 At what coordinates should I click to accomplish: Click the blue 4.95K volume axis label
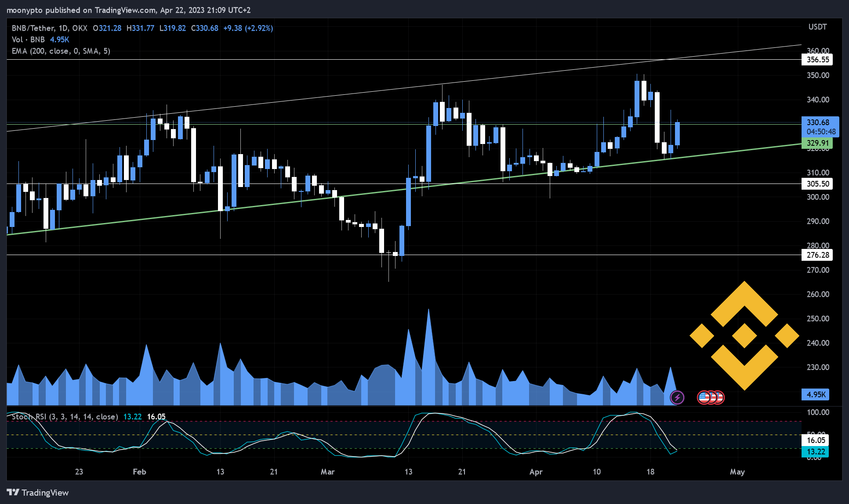(x=816, y=395)
